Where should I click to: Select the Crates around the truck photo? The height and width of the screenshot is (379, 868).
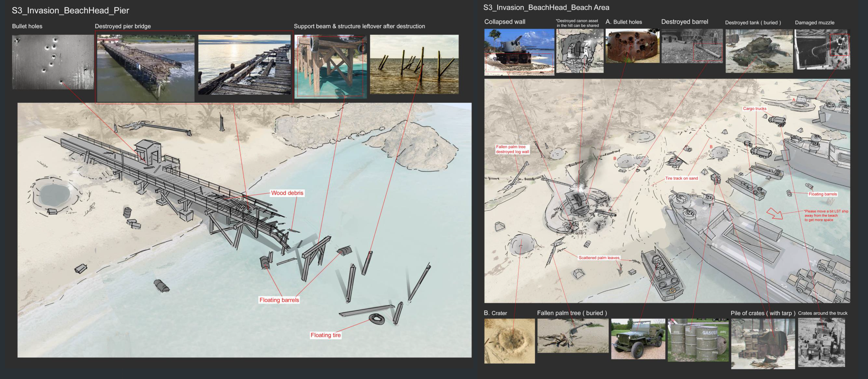(821, 343)
